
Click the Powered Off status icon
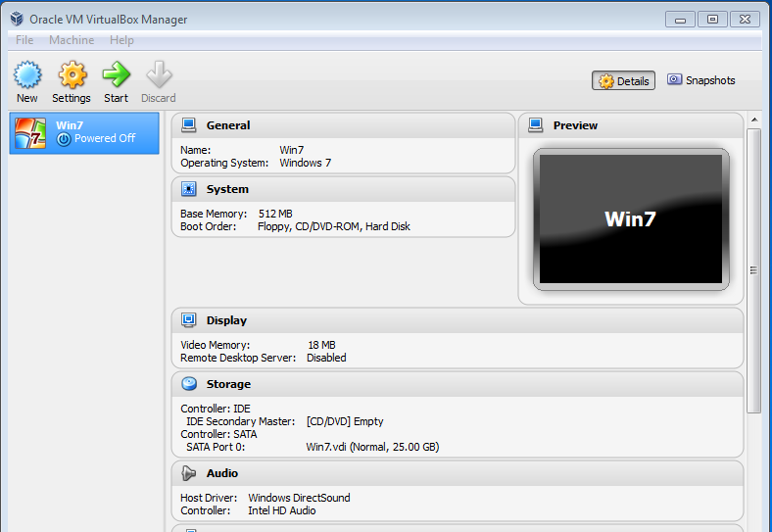click(64, 139)
